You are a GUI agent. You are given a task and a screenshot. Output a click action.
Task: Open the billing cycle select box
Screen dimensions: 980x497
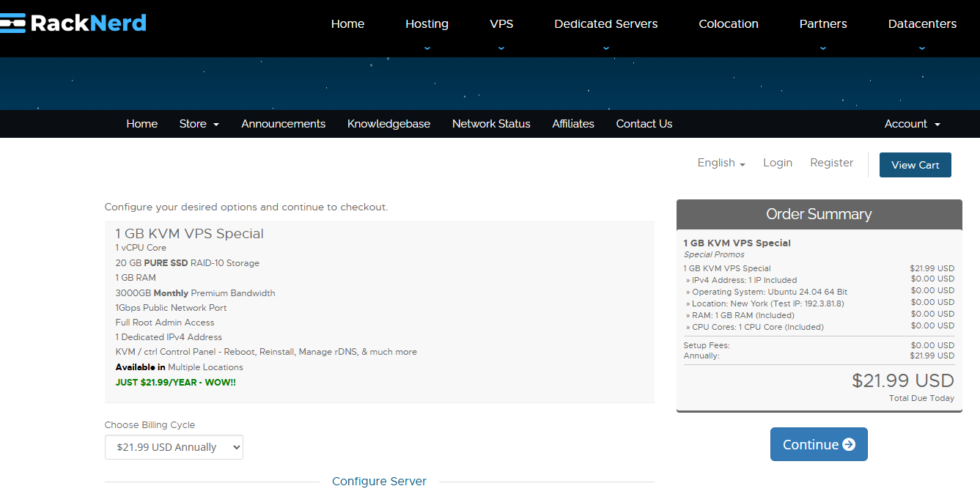click(174, 447)
